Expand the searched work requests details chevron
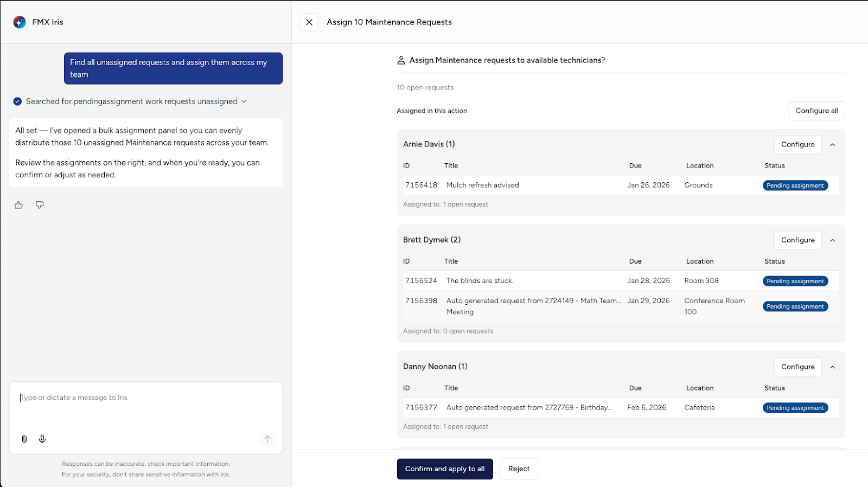Image resolution: width=868 pixels, height=487 pixels. click(x=244, y=101)
